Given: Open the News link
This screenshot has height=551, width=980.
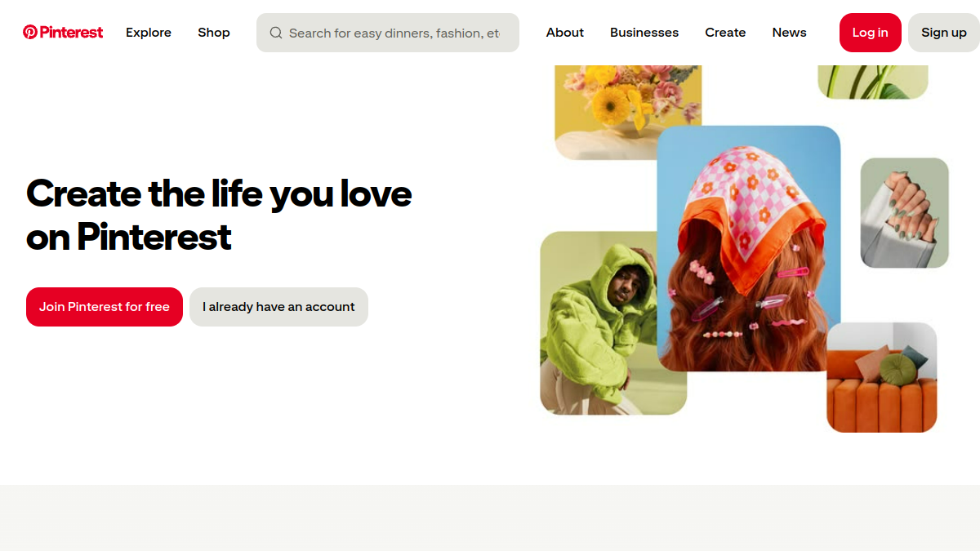Looking at the screenshot, I should click(x=789, y=33).
